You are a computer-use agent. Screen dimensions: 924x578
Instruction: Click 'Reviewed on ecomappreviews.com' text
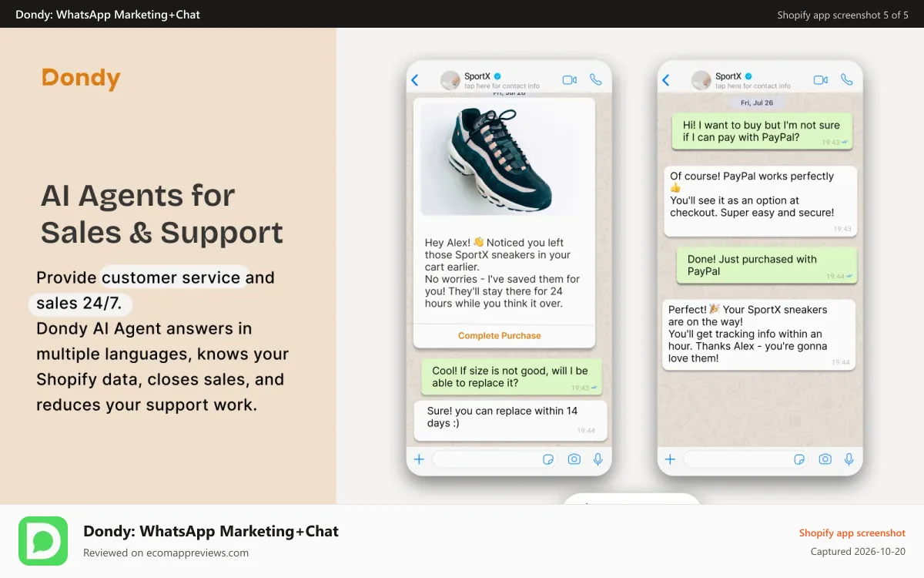click(x=166, y=553)
